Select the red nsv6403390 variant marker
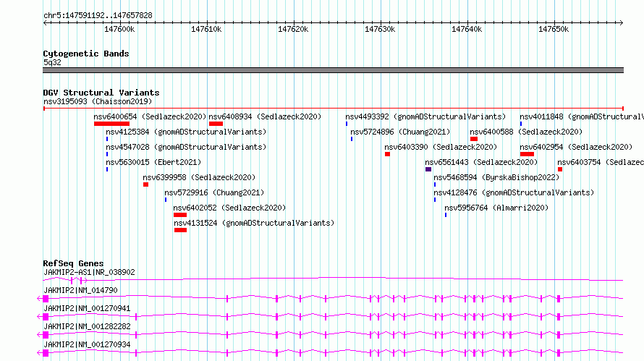This screenshot has width=644, height=361. [387, 154]
